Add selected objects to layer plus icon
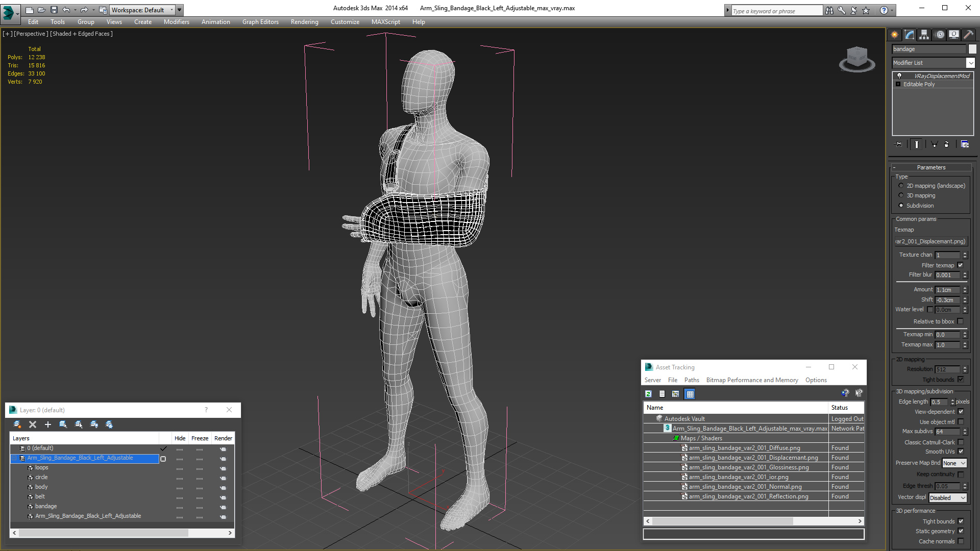This screenshot has height=551, width=980. 48,424
